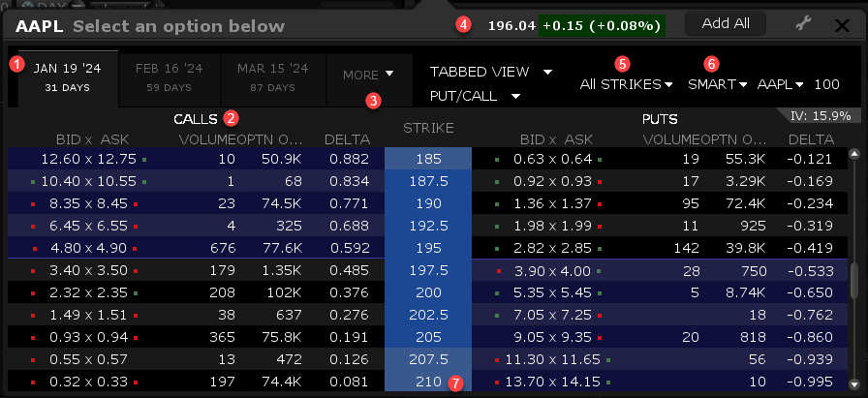Click the call quote 0.93 x 0.94
The height and width of the screenshot is (398, 868).
[88, 337]
